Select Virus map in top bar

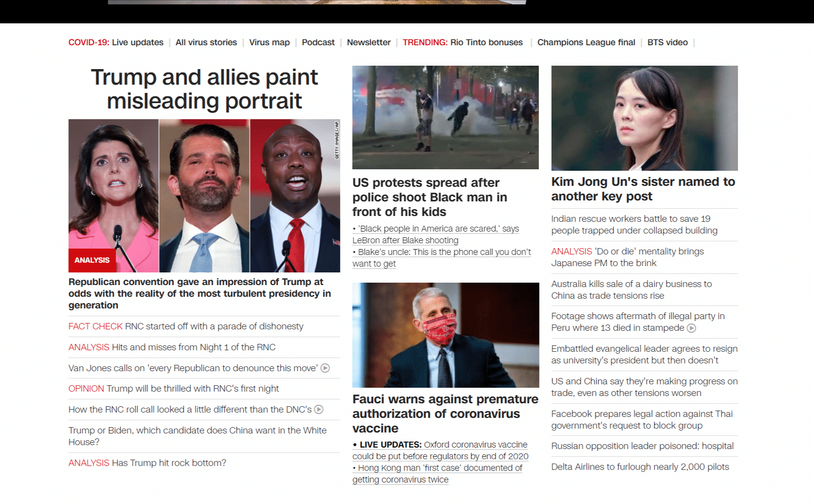(x=269, y=42)
